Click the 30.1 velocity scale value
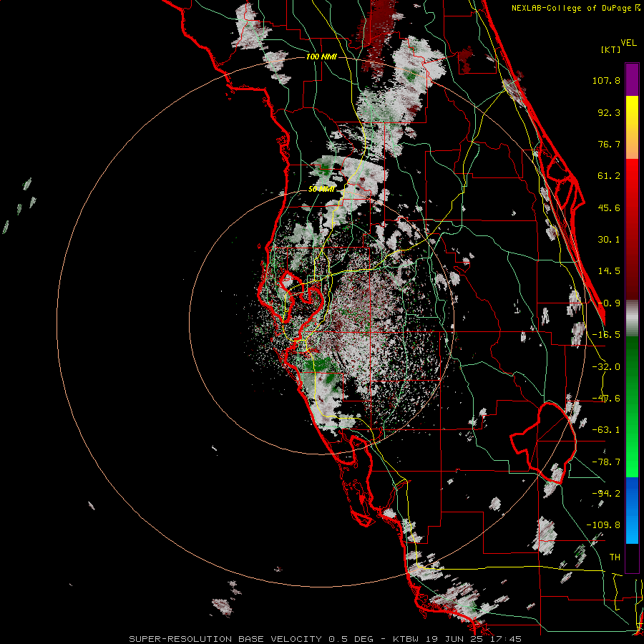The height and width of the screenshot is (644, 644). [x=609, y=240]
